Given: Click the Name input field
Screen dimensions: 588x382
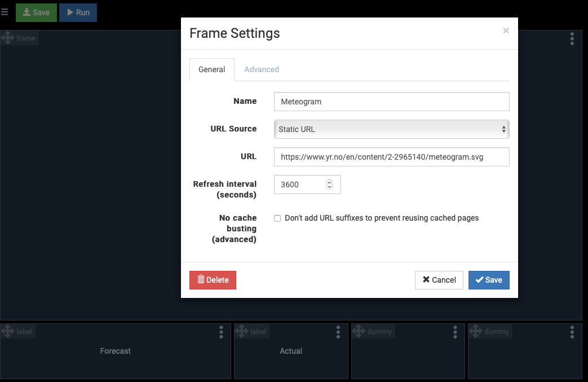Looking at the screenshot, I should [x=391, y=102].
